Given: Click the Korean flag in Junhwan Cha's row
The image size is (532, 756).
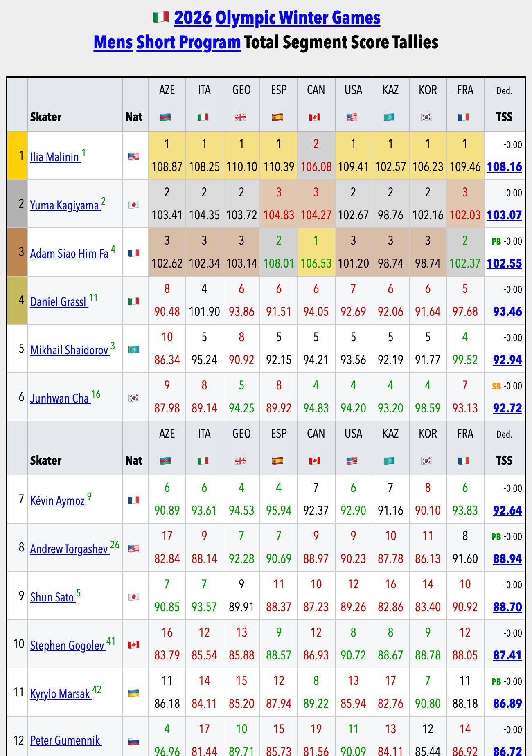Looking at the screenshot, I should point(134,398).
